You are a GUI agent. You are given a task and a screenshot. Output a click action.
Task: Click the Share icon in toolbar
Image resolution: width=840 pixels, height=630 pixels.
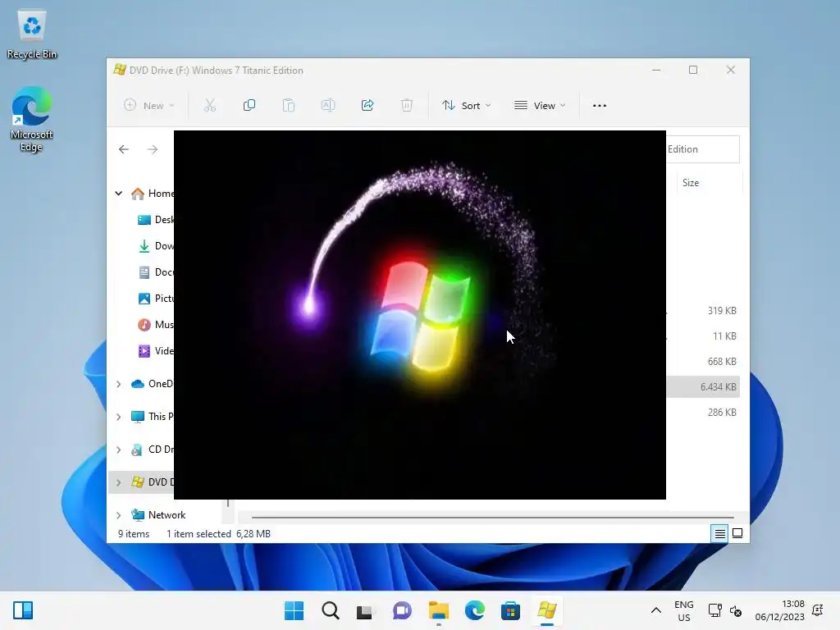coord(367,106)
